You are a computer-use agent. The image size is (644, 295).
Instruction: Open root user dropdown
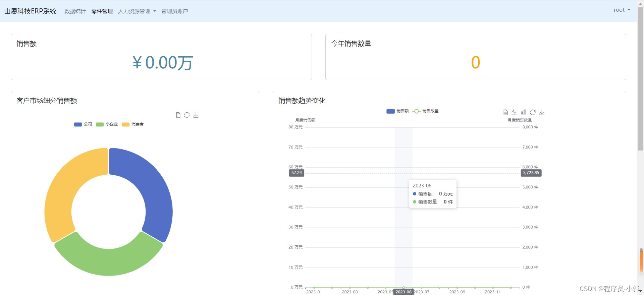[622, 10]
